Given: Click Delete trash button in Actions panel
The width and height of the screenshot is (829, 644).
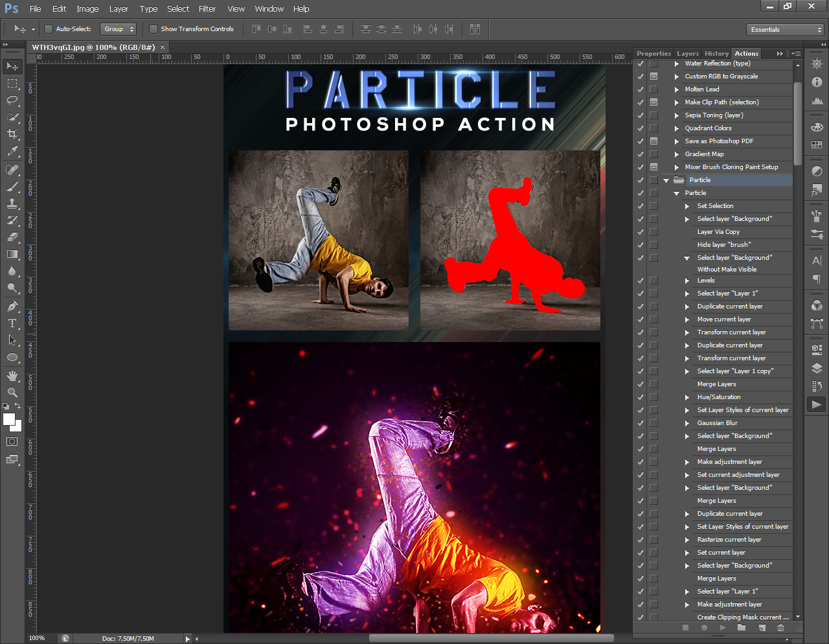Looking at the screenshot, I should click(780, 628).
